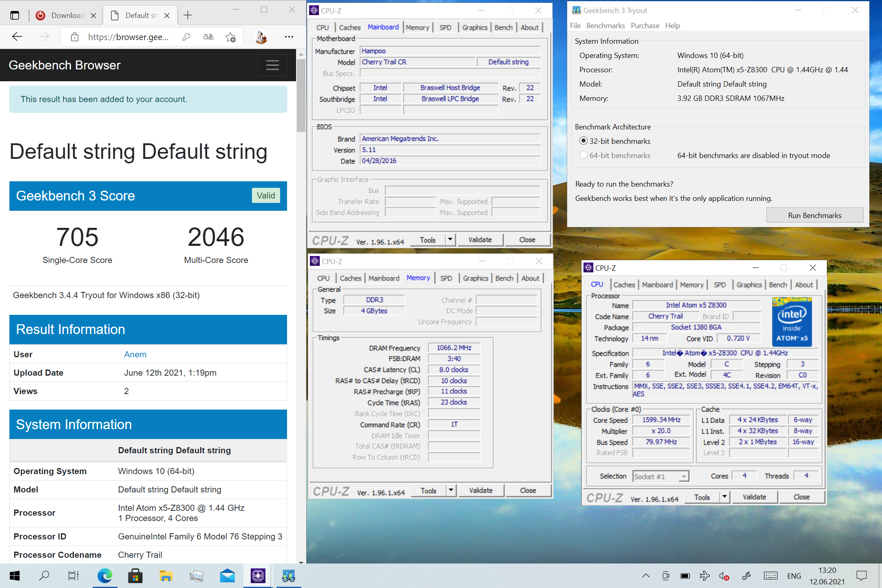The width and height of the screenshot is (882, 588).
Task: Open the Mail app on taskbar
Action: click(x=227, y=576)
